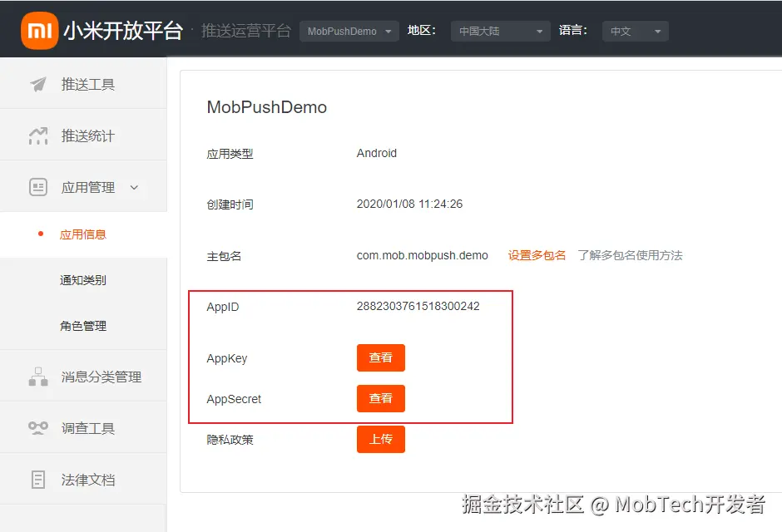
Task: Click the creation time 2020/01/08 11:24:26
Action: tap(409, 204)
